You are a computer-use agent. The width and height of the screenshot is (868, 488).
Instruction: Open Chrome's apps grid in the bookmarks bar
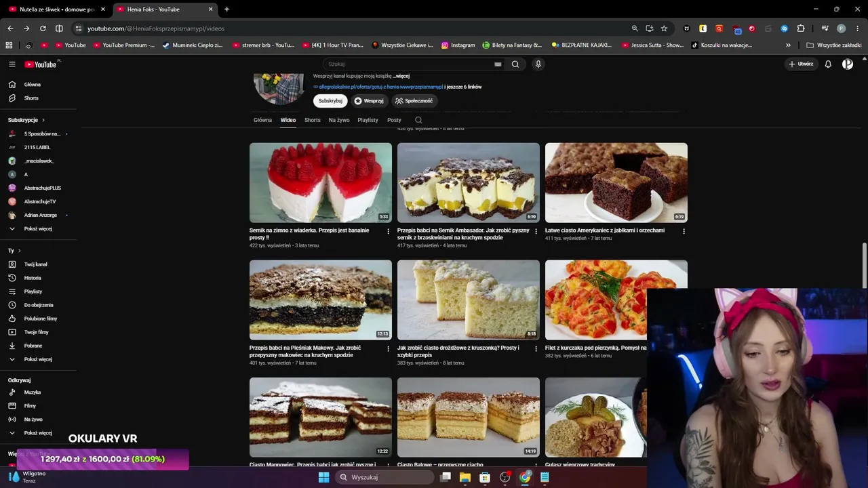[x=9, y=45]
